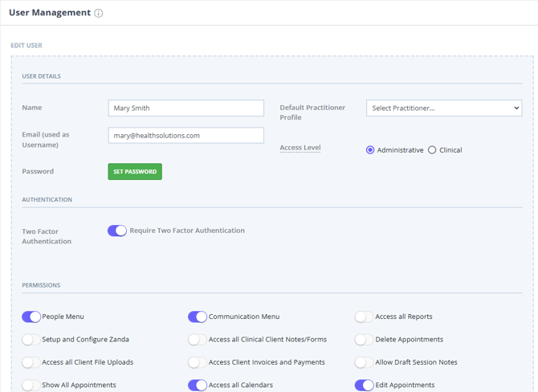Turn on Delete Appointments permission

coord(364,340)
